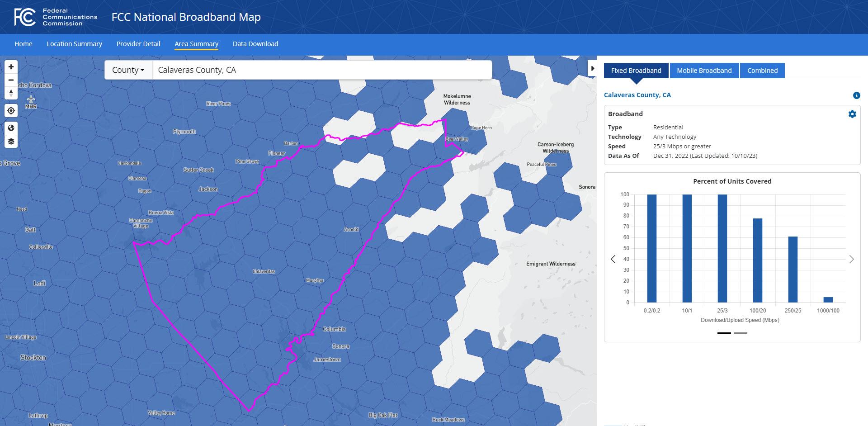Click Murphys label on map

(x=315, y=280)
